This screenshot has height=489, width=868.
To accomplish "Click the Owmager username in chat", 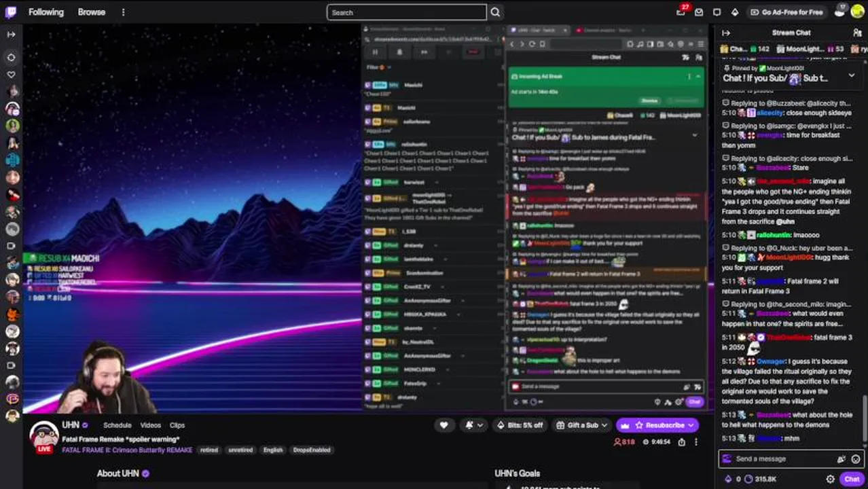I will point(770,362).
